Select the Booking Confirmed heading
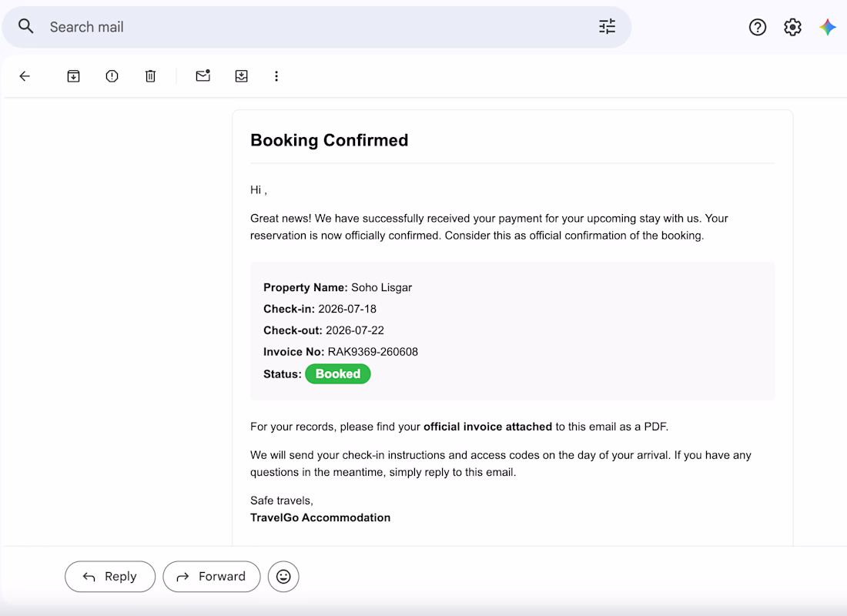The width and height of the screenshot is (847, 616). (x=330, y=140)
